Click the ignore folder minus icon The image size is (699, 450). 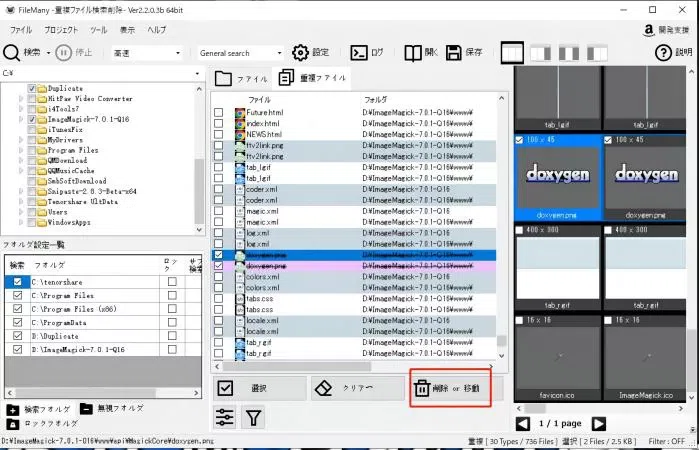[x=86, y=408]
